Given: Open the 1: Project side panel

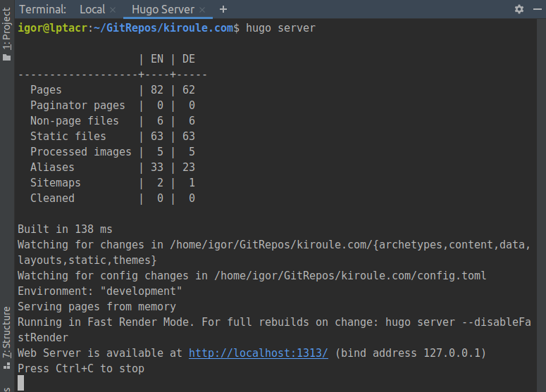Looking at the screenshot, I should pos(6,34).
